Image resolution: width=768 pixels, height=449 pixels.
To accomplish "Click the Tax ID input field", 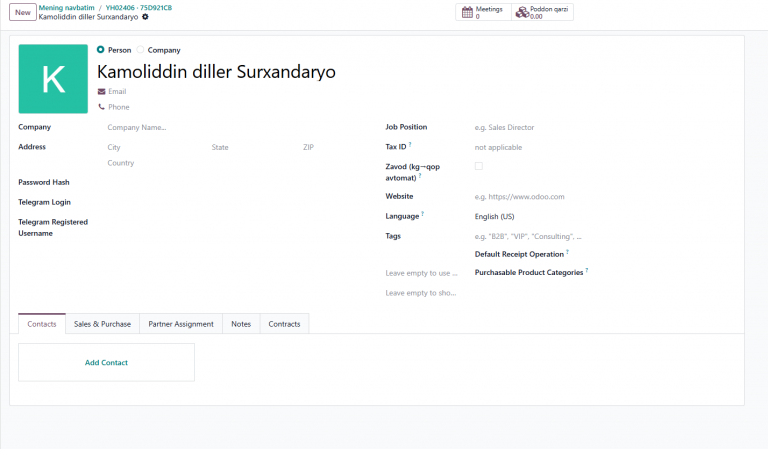I will point(603,147).
